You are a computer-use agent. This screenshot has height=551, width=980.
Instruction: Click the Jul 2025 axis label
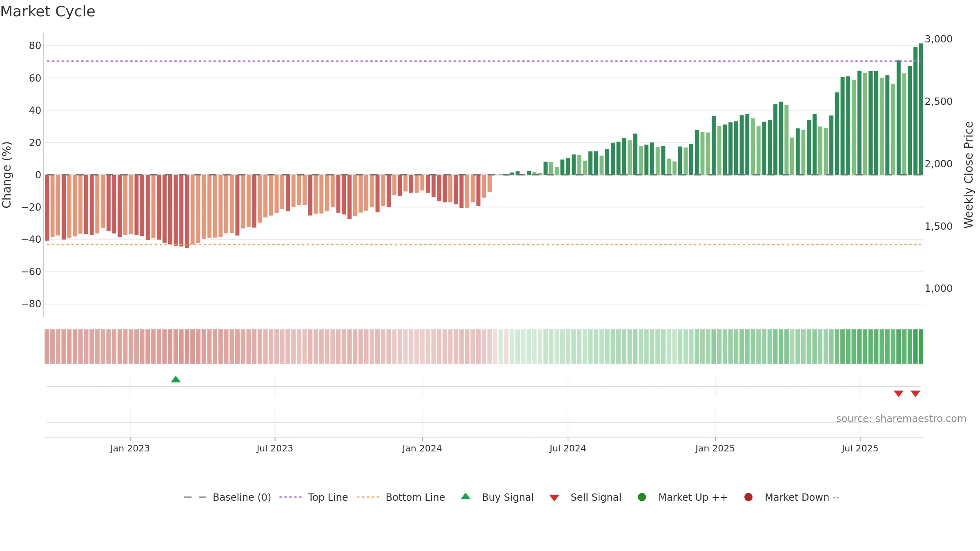tap(860, 448)
